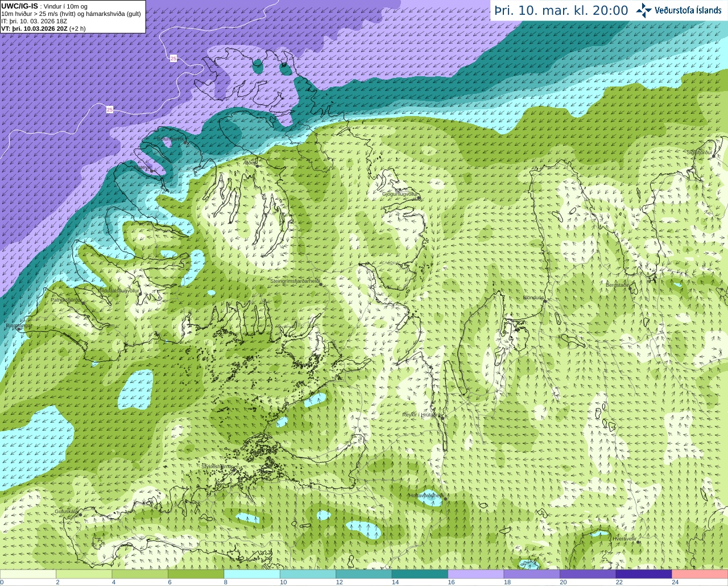This screenshot has width=728, height=586.
Task: Click the legend value '16'
Action: (451, 582)
